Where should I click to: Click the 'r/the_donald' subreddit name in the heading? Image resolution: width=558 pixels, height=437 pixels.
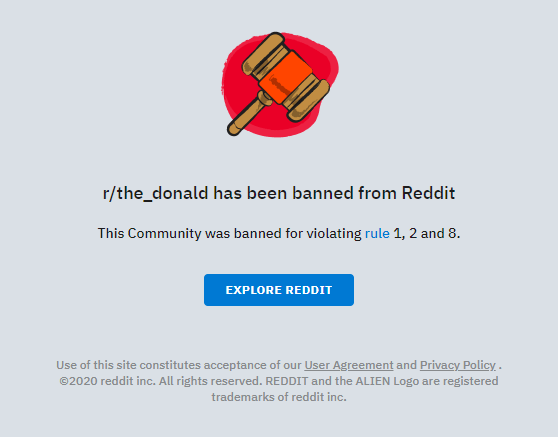point(155,193)
